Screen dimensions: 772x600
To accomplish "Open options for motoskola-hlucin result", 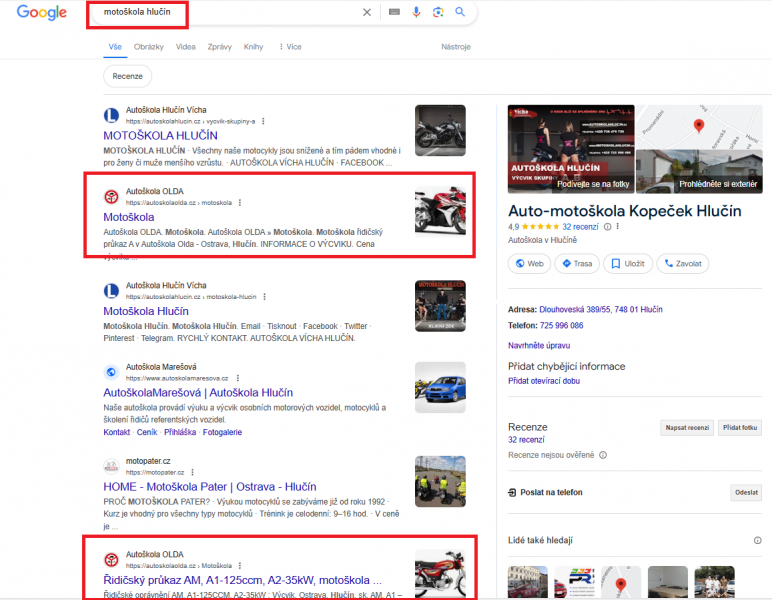I will pyautogui.click(x=264, y=297).
